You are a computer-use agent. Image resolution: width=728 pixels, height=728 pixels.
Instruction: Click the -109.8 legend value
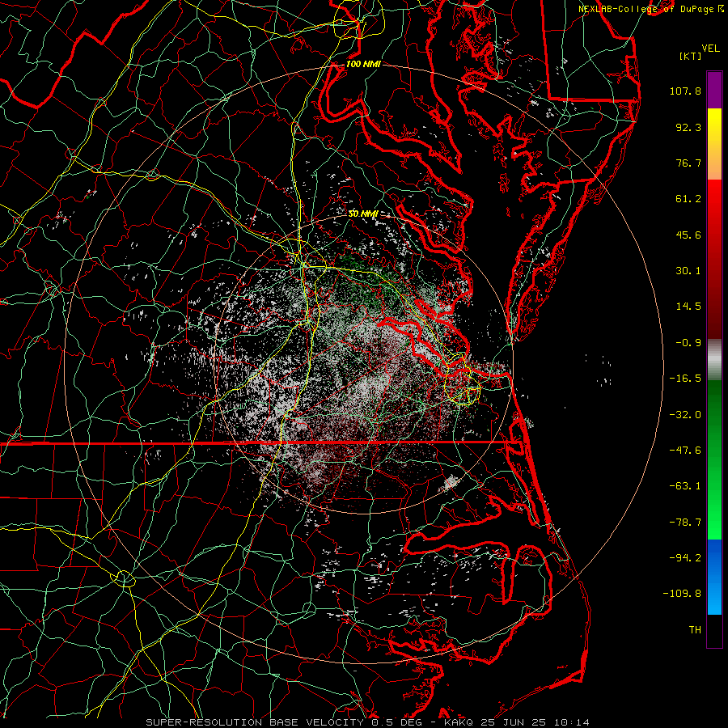(x=682, y=594)
